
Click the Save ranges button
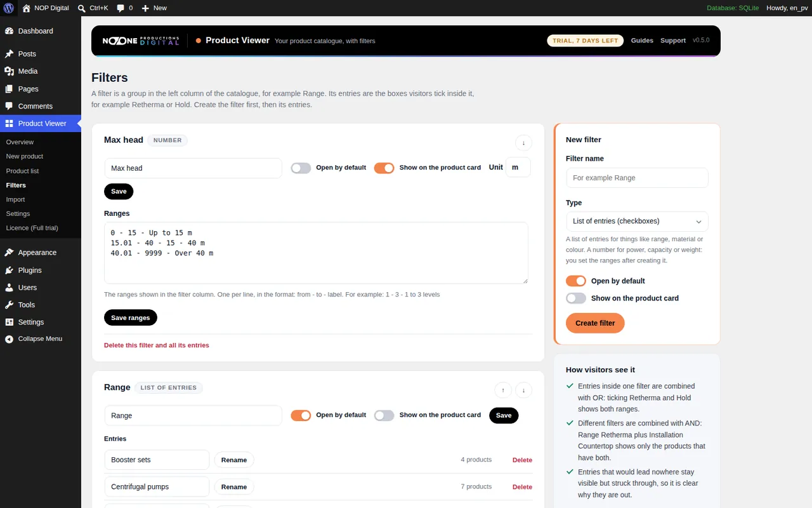pyautogui.click(x=131, y=317)
